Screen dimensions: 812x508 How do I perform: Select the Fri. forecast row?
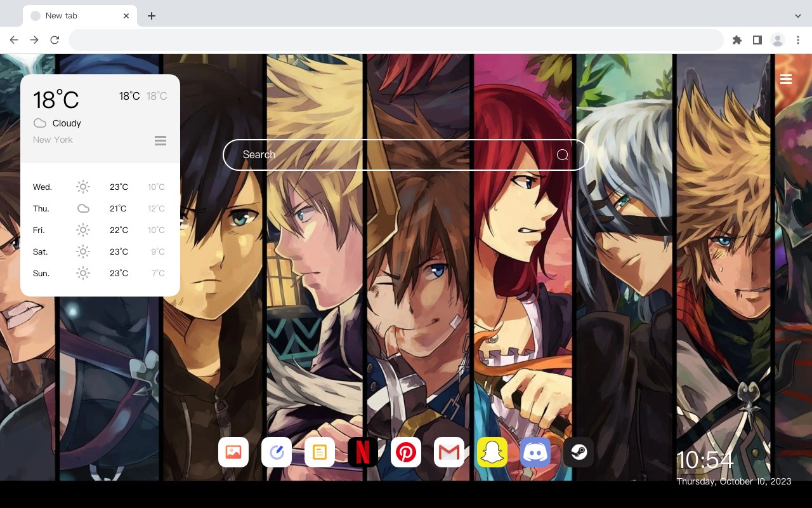click(x=100, y=230)
